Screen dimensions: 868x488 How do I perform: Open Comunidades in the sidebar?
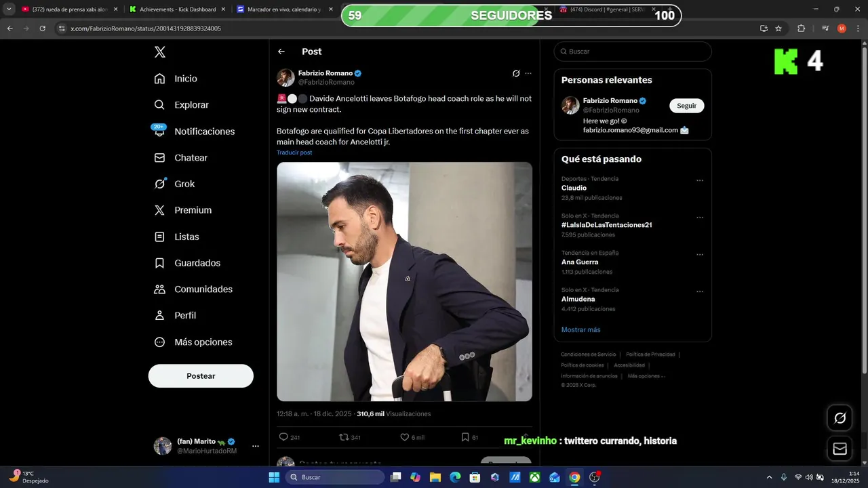193,289
